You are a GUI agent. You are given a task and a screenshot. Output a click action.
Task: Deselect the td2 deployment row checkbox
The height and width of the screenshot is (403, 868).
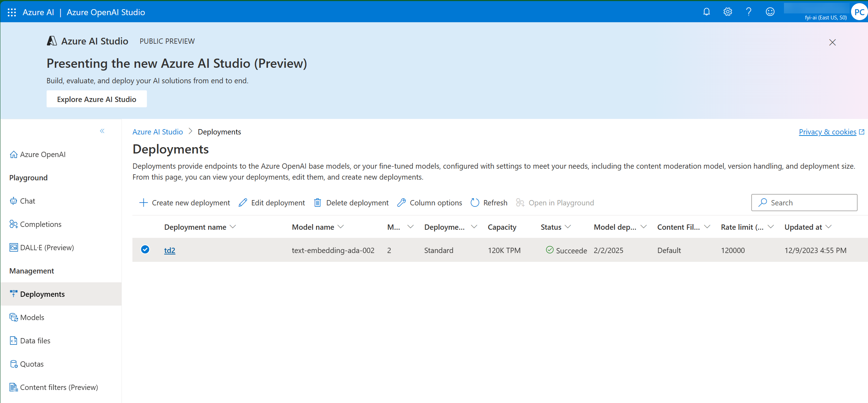pos(145,249)
